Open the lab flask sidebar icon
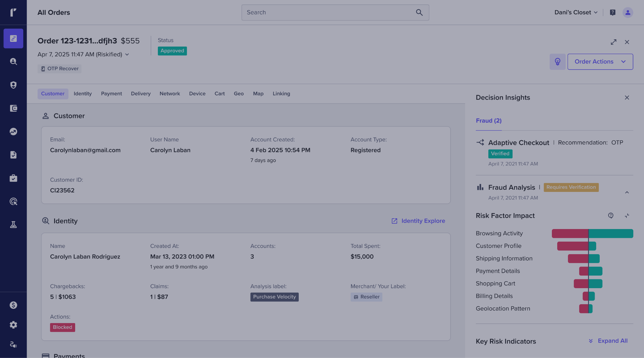 coord(13,225)
